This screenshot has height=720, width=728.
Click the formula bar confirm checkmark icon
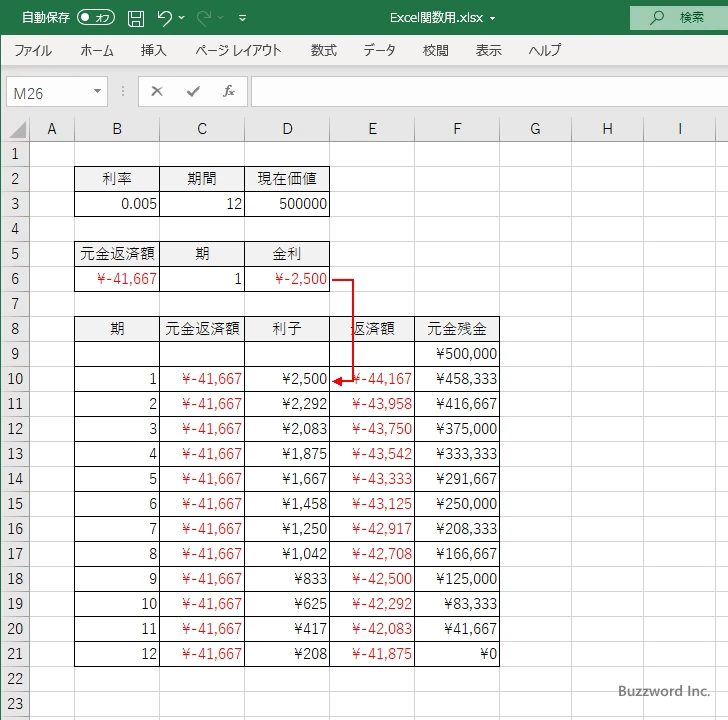coord(193,91)
